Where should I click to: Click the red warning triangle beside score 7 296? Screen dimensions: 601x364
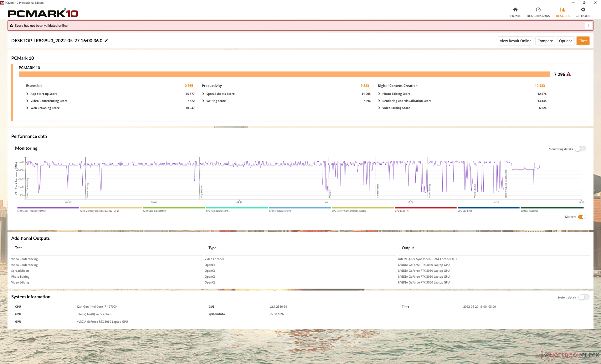point(569,74)
